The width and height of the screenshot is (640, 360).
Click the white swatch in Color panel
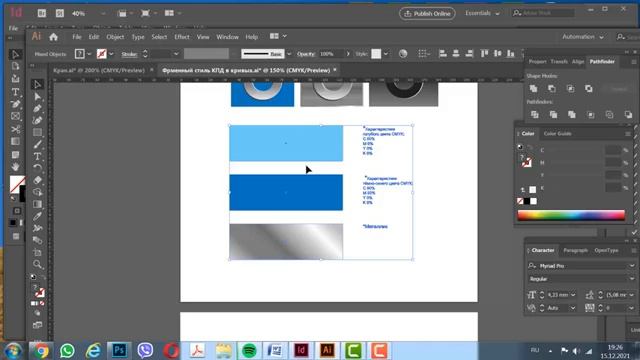[x=533, y=201]
